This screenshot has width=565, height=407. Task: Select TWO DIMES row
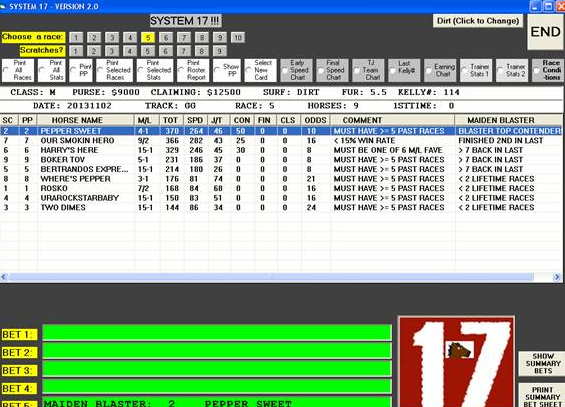pyautogui.click(x=281, y=207)
